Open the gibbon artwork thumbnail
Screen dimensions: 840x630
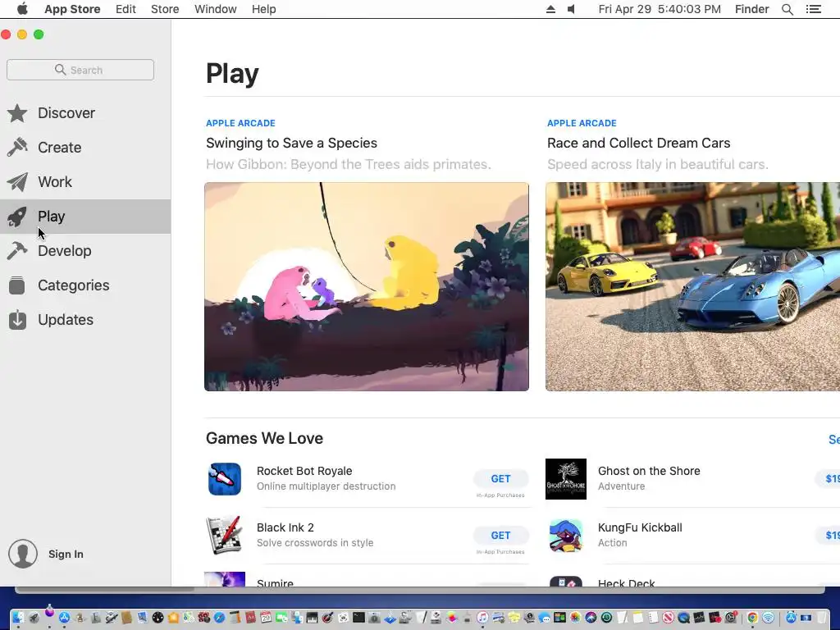point(367,286)
